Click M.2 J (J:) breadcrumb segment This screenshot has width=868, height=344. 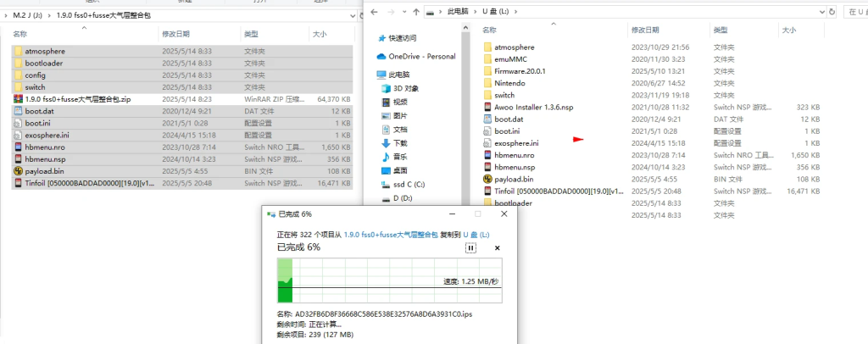tap(28, 15)
